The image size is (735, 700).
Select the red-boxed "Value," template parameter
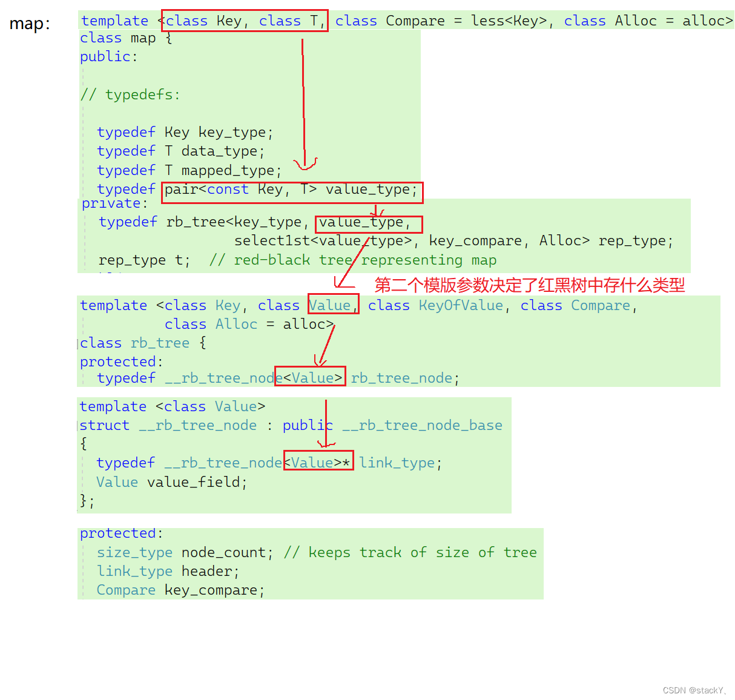coord(332,305)
